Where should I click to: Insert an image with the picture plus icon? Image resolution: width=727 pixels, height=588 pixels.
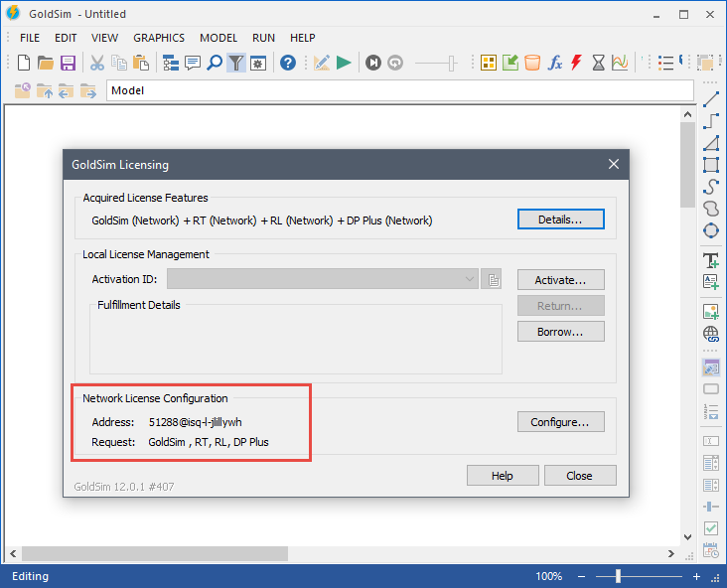[711, 312]
